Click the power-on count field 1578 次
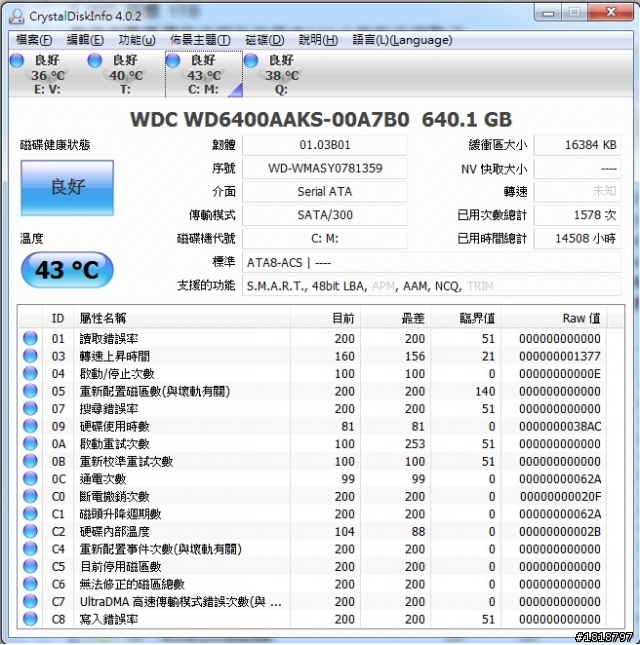Screen dimensions: 640x645 [x=577, y=215]
